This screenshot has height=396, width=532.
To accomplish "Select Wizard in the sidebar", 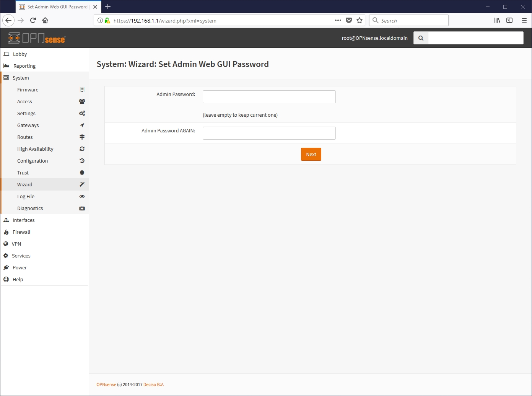I will [25, 185].
